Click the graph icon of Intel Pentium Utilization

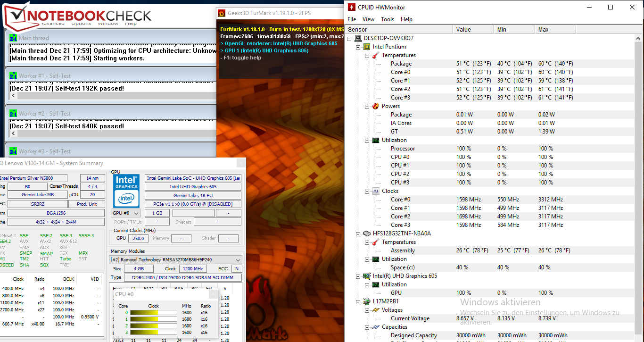click(x=376, y=140)
